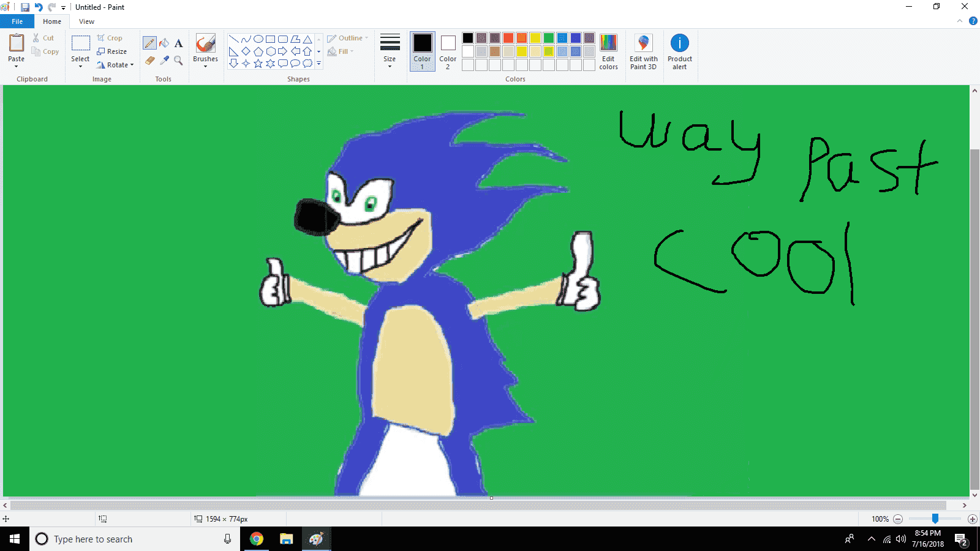Select the Text tool
Viewport: 980px width, 551px height.
[178, 43]
